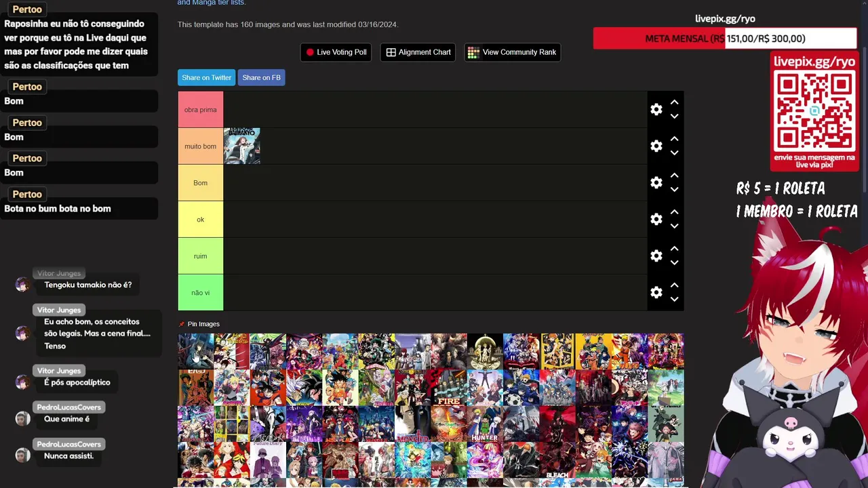Select the Haikyuu thumbnail
Image resolution: width=868 pixels, height=488 pixels.
click(557, 350)
